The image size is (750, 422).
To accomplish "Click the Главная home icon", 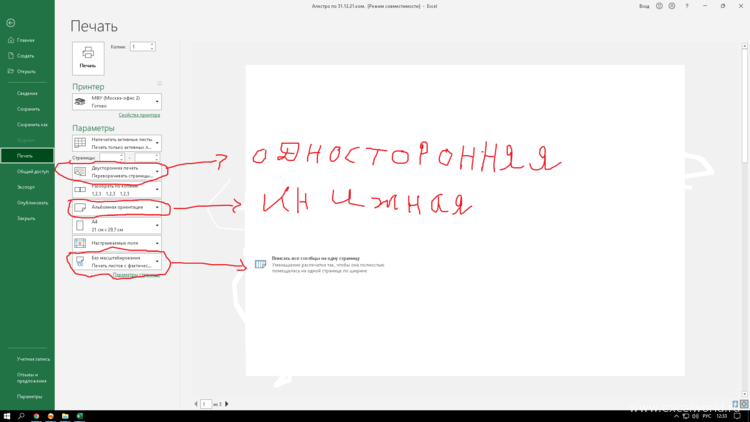I will [x=11, y=40].
